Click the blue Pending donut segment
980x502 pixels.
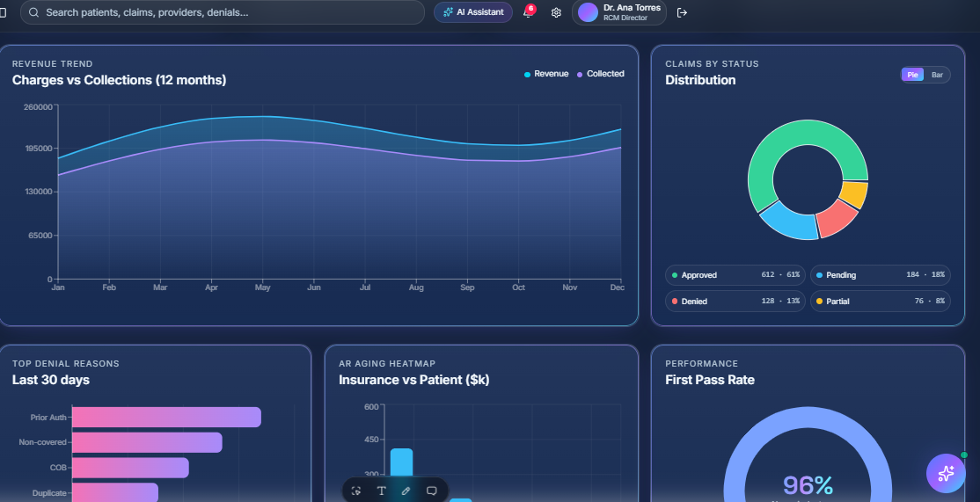pyautogui.click(x=791, y=223)
